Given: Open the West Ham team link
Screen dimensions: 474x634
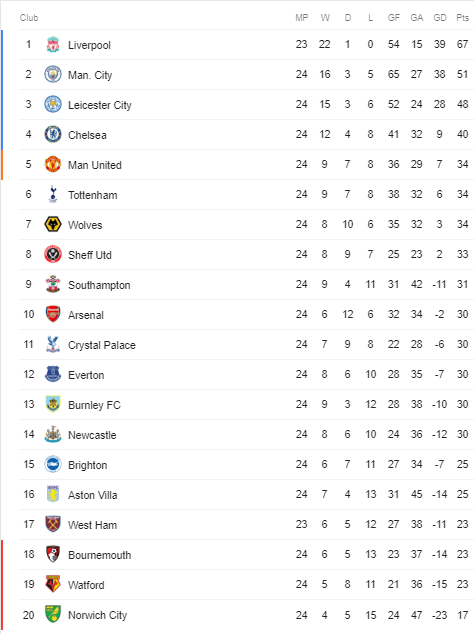Looking at the screenshot, I should pos(93,525).
